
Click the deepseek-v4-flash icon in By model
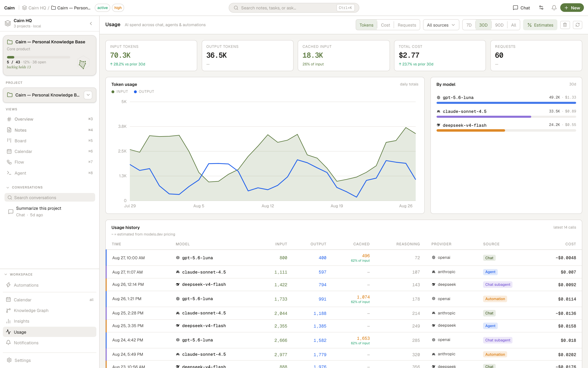(x=439, y=125)
